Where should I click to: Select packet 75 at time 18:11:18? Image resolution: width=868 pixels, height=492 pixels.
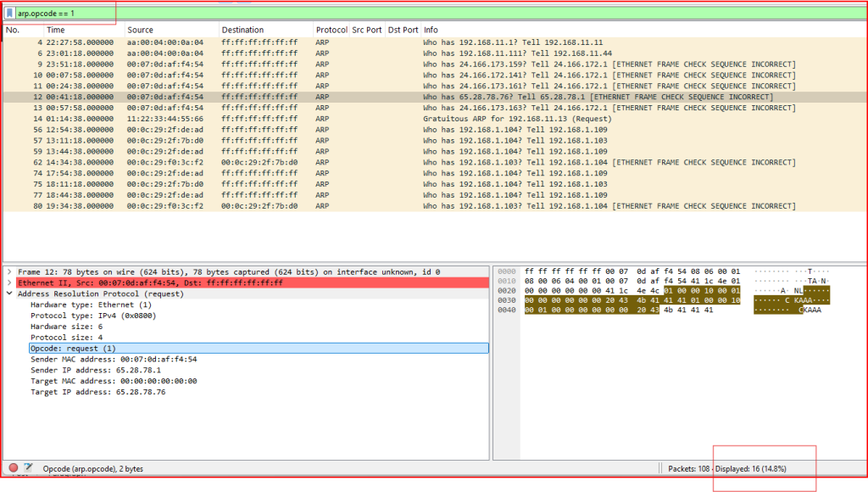435,184
